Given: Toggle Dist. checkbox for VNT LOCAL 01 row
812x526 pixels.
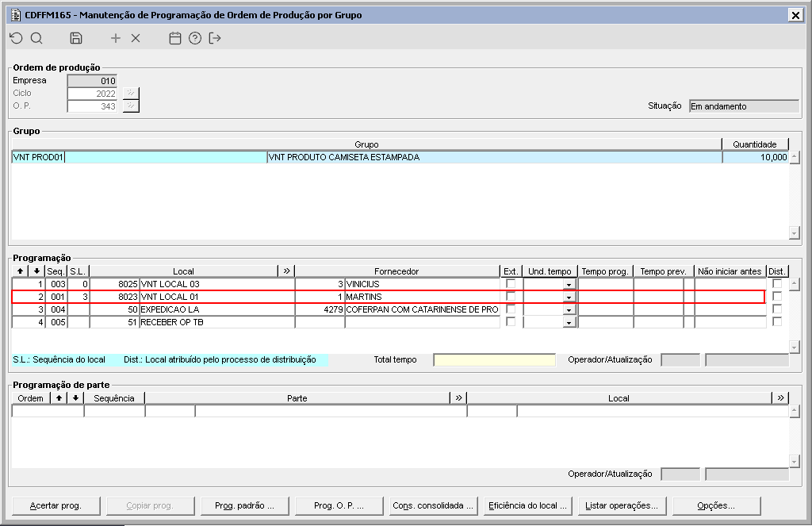Looking at the screenshot, I should 777,297.
